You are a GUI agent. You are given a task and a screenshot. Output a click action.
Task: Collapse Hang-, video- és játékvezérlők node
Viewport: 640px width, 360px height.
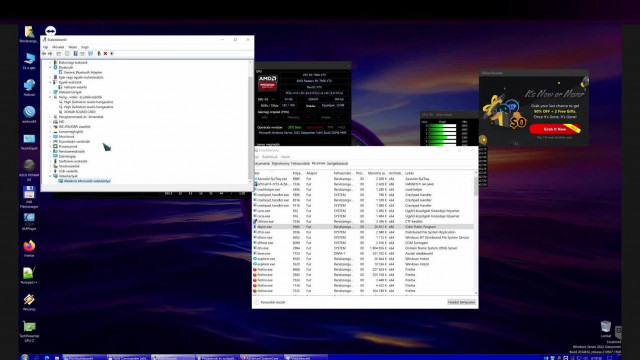pos(50,97)
